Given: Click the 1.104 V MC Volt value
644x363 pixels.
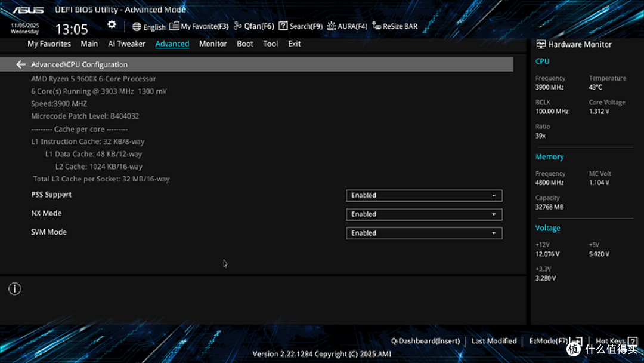Looking at the screenshot, I should pyautogui.click(x=599, y=183).
